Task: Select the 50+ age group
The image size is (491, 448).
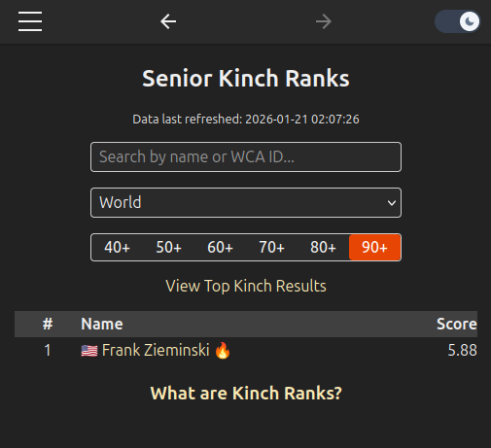Action: coord(168,248)
